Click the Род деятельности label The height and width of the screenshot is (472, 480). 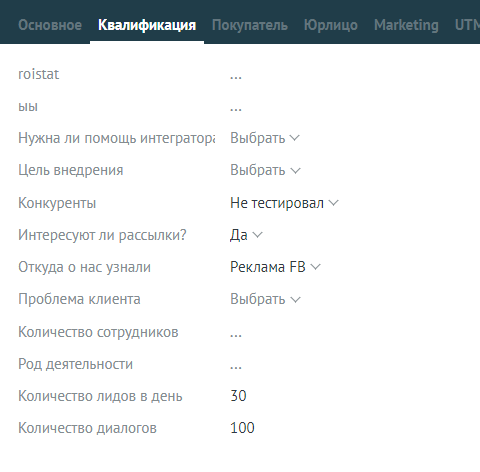point(76,364)
